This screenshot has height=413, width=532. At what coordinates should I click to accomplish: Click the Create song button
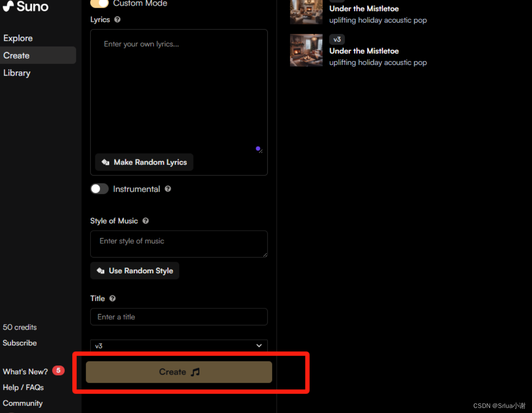(179, 372)
